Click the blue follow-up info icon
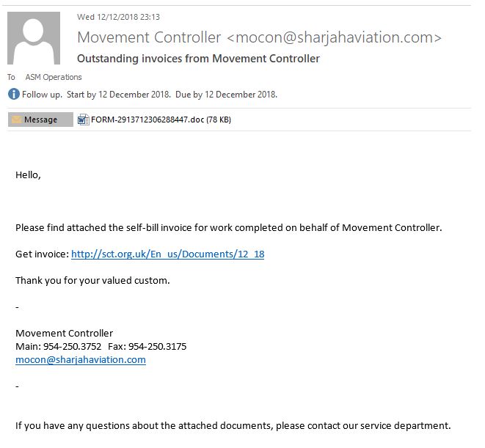Viewport: 485px width, 448px height. pos(14,95)
